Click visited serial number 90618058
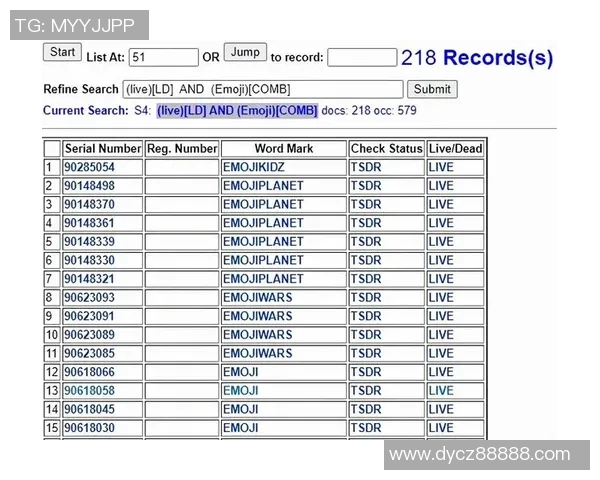The height and width of the screenshot is (480, 600). click(89, 391)
